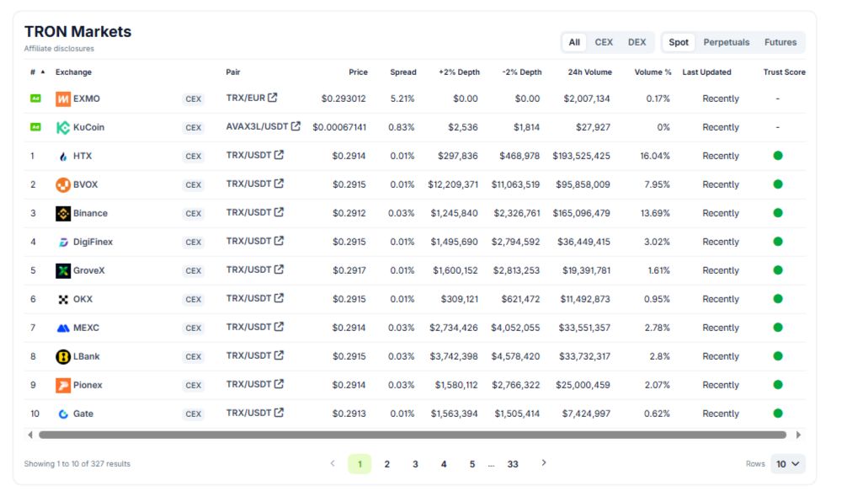Screen dimensions: 868x502
Task: Switch to the Futures tab
Action: click(780, 42)
